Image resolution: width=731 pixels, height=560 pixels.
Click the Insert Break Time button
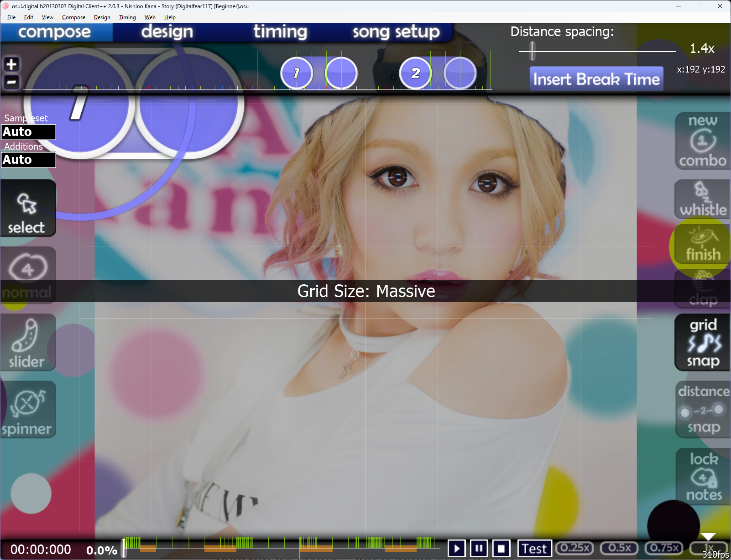pyautogui.click(x=596, y=79)
